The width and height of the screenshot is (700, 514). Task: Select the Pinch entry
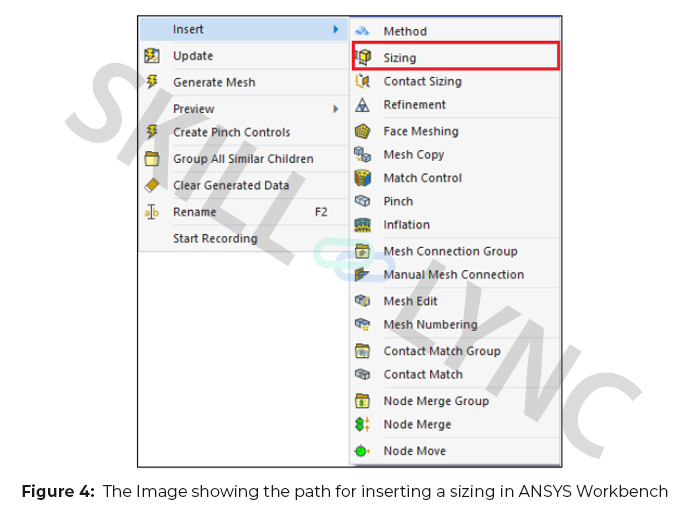pos(455,201)
